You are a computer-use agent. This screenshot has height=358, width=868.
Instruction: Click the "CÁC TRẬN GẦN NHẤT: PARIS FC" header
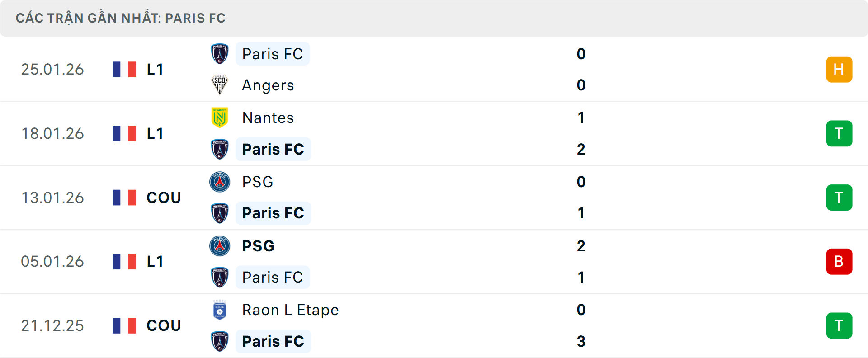pos(121,18)
